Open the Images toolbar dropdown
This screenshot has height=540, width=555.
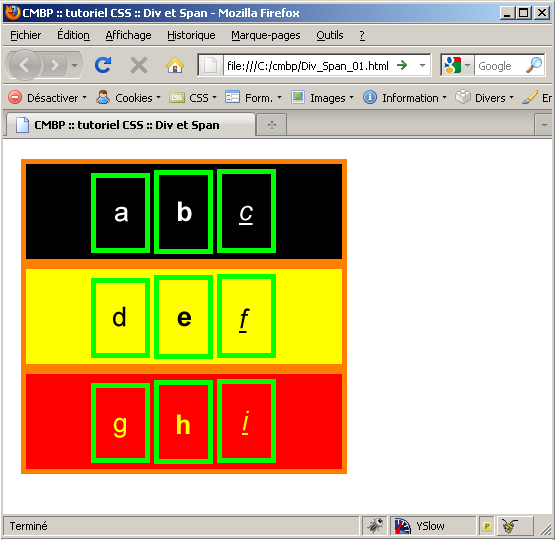click(322, 97)
